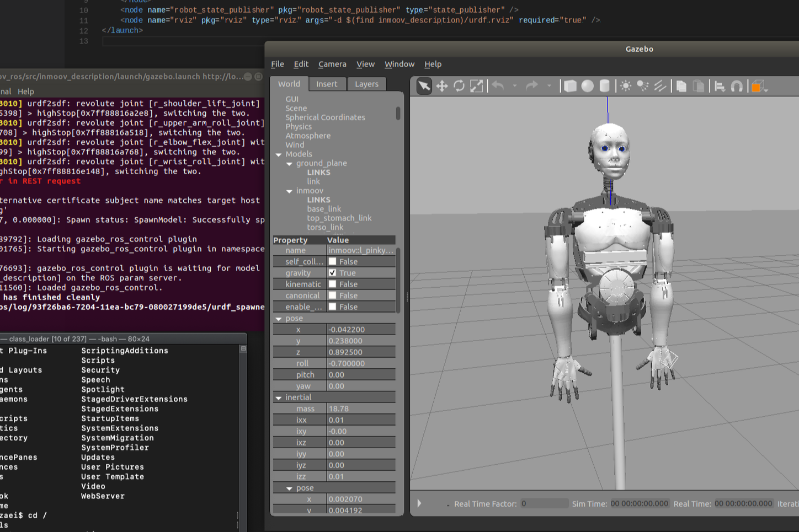
Task: Switch to the Layers tab
Action: click(x=367, y=84)
